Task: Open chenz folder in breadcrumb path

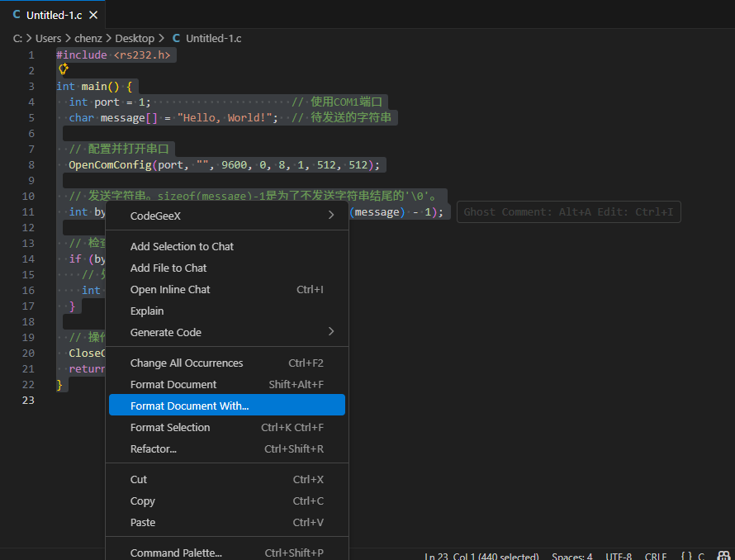Action: click(x=88, y=39)
